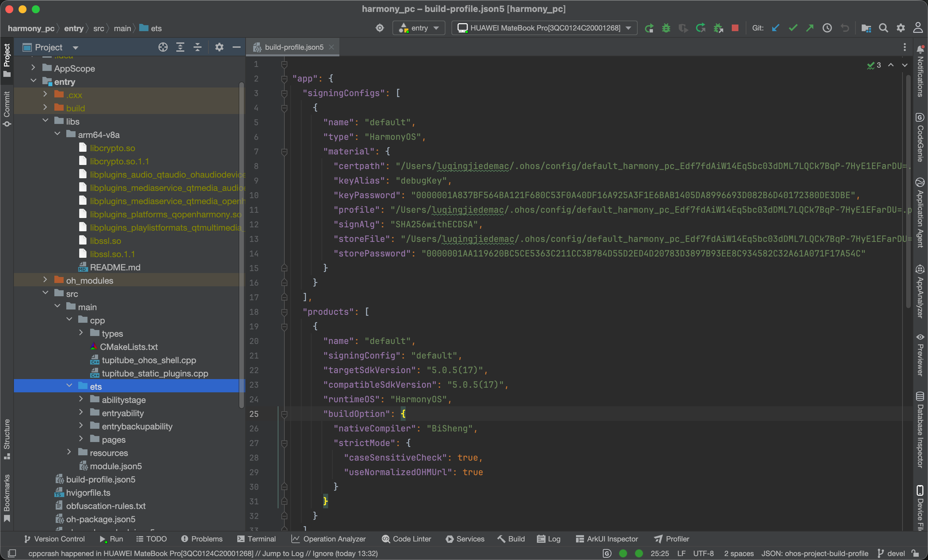Image resolution: width=928 pixels, height=560 pixels.
Task: Open the ArkUI Inspector tool window
Action: click(x=607, y=539)
